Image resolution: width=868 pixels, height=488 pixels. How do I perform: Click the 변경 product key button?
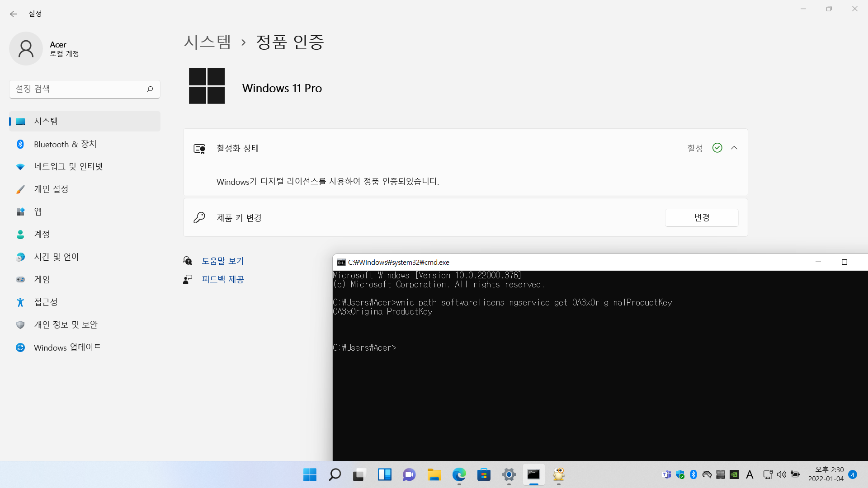coord(702,218)
